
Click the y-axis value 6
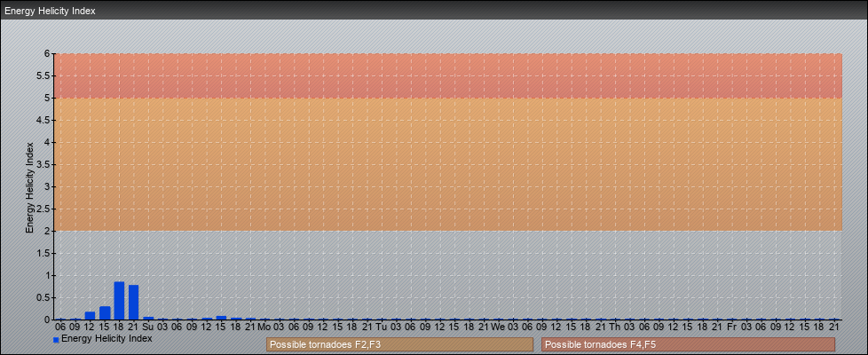point(48,54)
